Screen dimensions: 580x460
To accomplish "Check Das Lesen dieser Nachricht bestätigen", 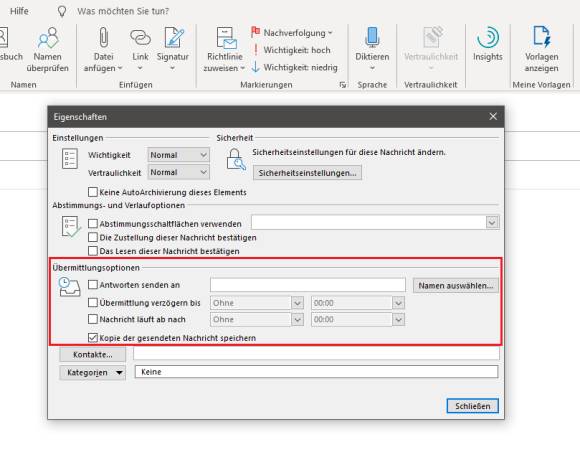I will pyautogui.click(x=93, y=251).
